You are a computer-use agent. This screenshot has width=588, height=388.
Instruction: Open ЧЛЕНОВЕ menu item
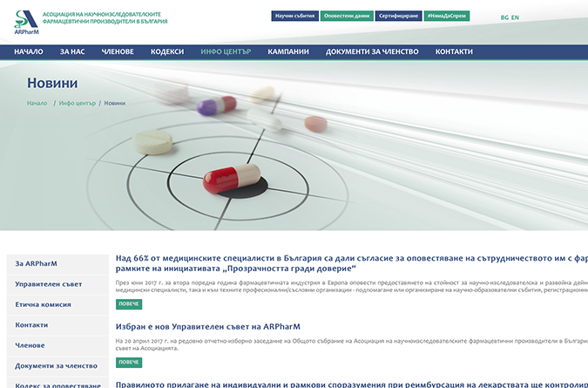(x=118, y=51)
